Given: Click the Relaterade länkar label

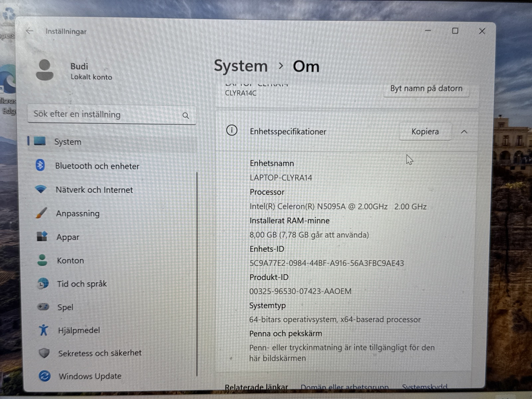Looking at the screenshot, I should point(256,388).
